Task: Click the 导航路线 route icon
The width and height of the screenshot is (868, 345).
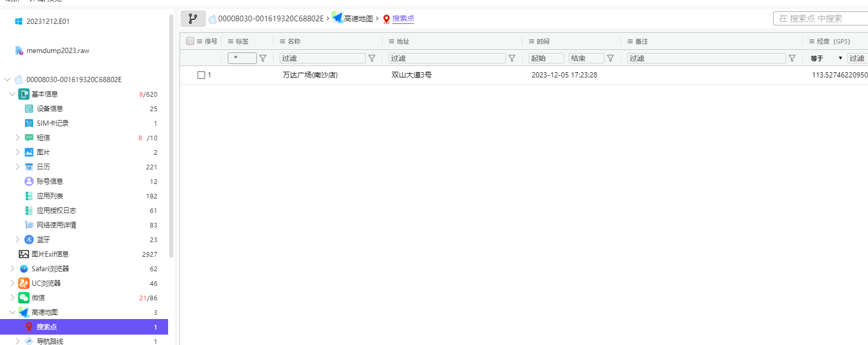Action: pyautogui.click(x=29, y=341)
